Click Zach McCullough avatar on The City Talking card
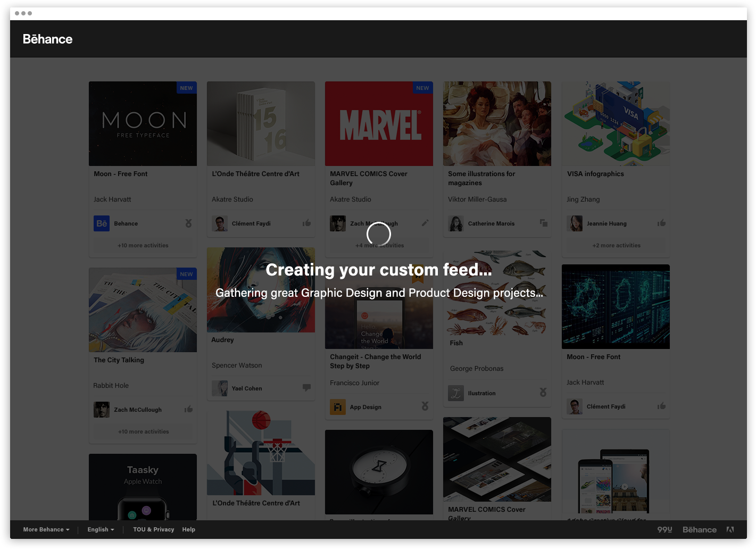The width and height of the screenshot is (756, 549). [x=102, y=410]
